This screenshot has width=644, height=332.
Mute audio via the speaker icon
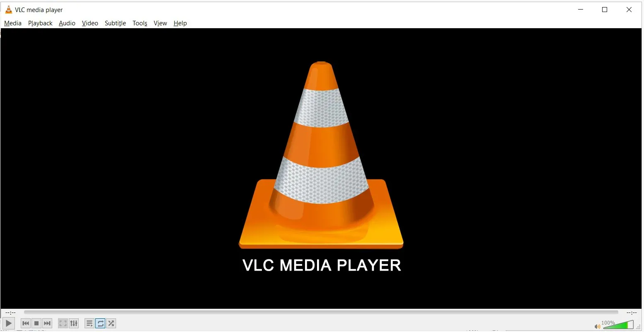(x=597, y=326)
